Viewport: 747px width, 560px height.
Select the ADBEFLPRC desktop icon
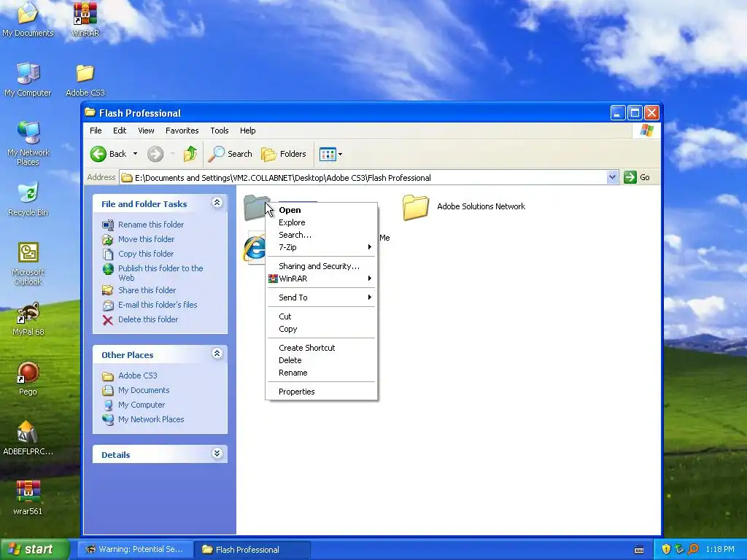point(28,438)
